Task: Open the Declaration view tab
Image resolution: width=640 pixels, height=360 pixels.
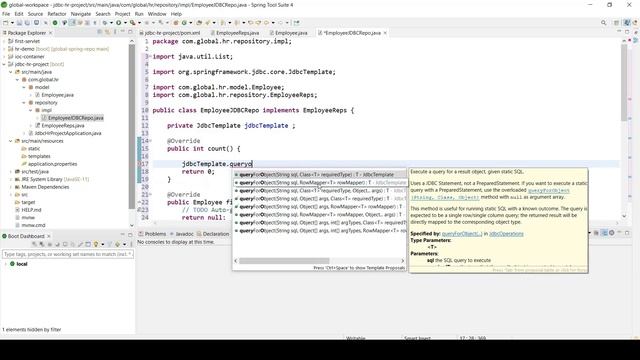Action: coord(213,234)
